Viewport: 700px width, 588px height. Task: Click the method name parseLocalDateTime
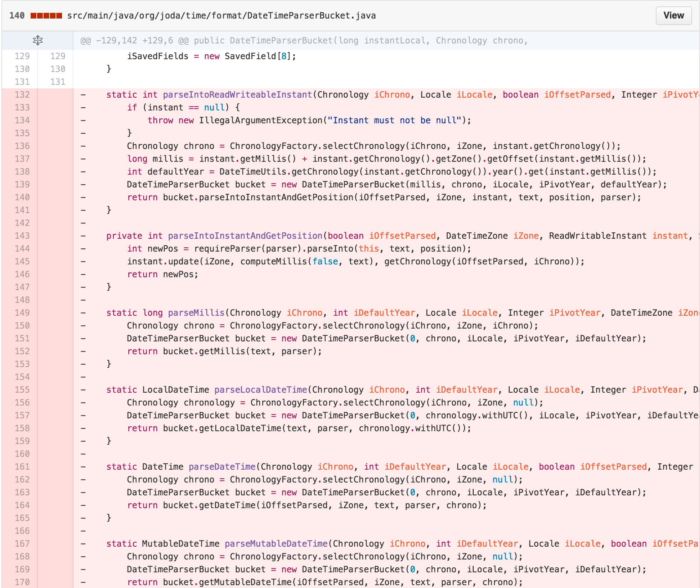261,390
